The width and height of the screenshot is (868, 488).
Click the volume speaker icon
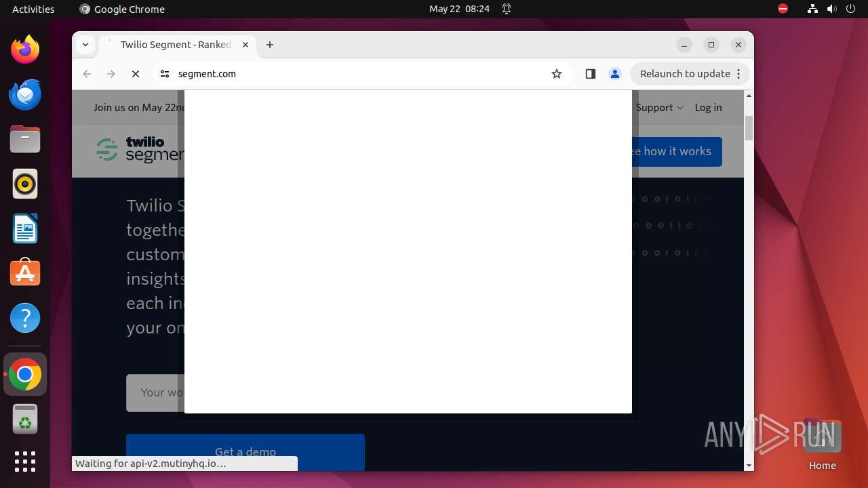pos(832,9)
